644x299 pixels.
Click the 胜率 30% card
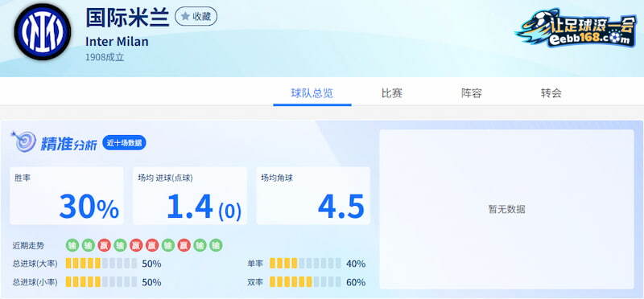(67, 195)
